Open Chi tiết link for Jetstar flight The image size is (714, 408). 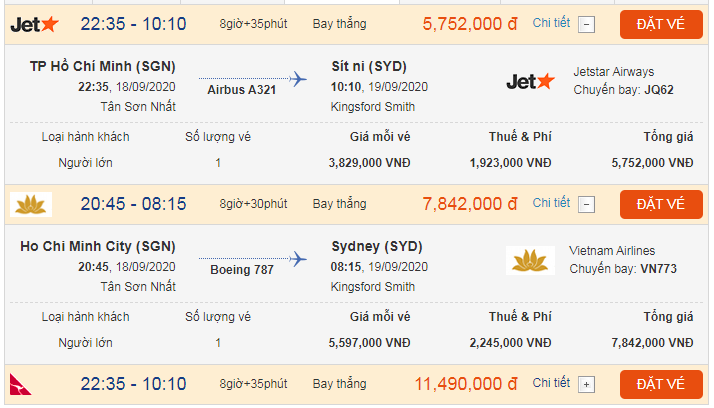pos(551,23)
